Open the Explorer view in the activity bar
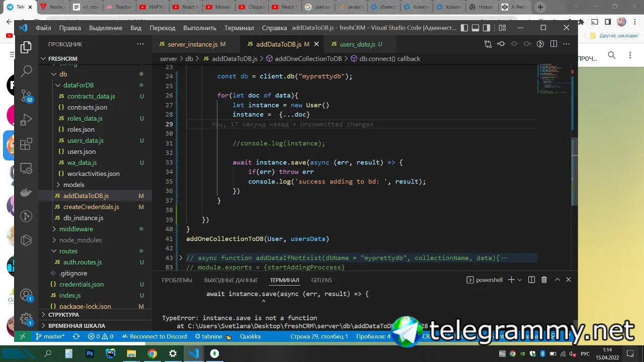 click(26, 48)
